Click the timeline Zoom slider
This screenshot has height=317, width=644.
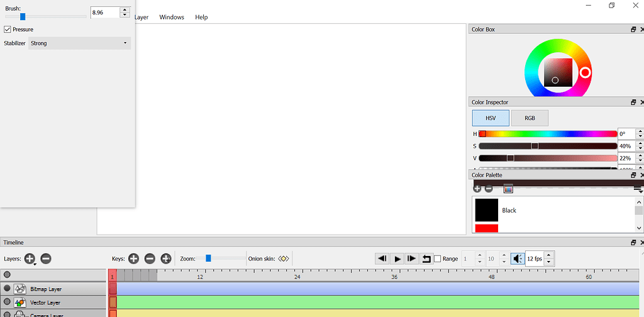pyautogui.click(x=220, y=259)
